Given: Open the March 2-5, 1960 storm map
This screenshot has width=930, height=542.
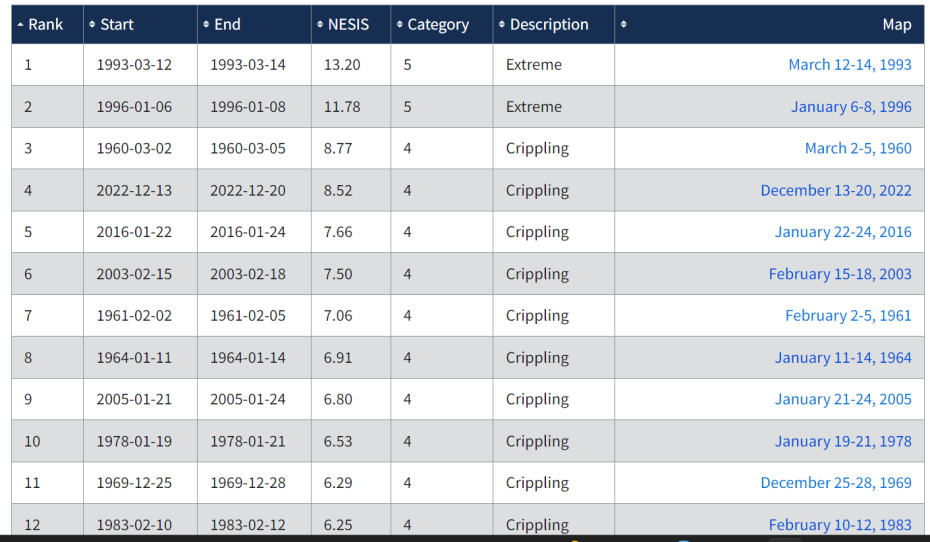Looking at the screenshot, I should [x=858, y=148].
